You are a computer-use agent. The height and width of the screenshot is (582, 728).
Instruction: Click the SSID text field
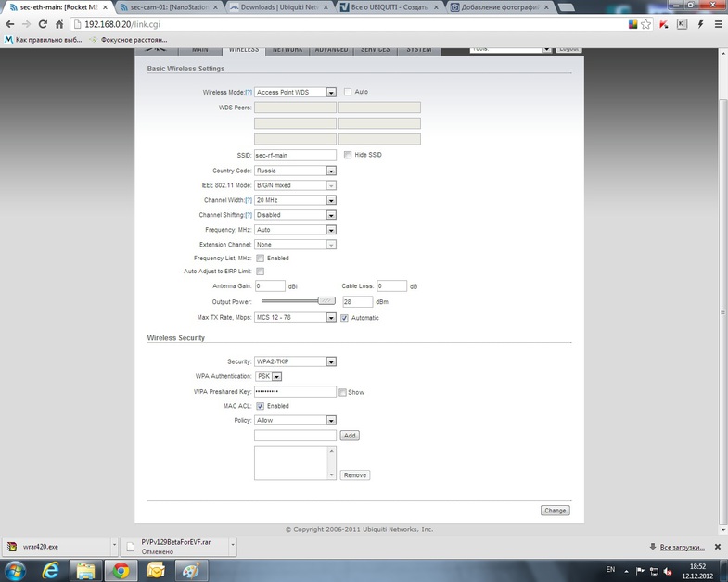click(295, 155)
